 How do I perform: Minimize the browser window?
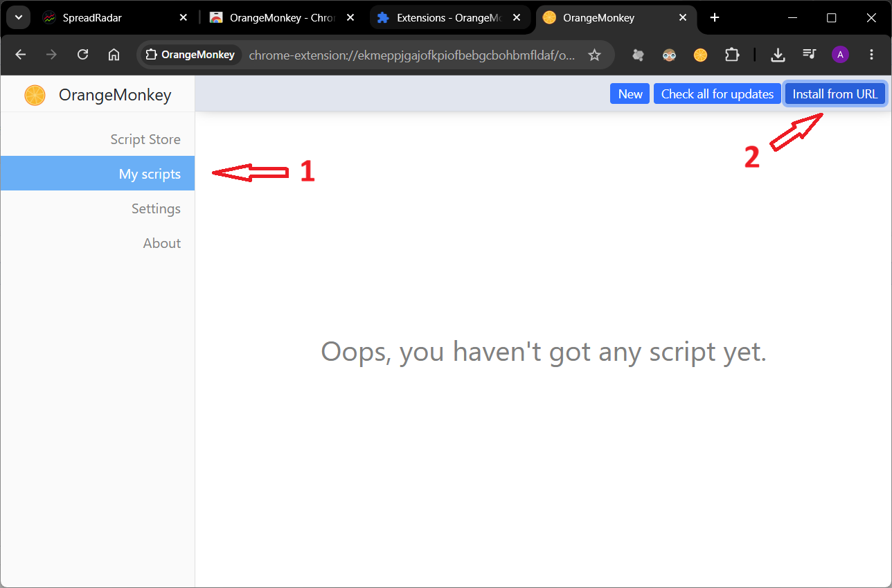pos(793,18)
